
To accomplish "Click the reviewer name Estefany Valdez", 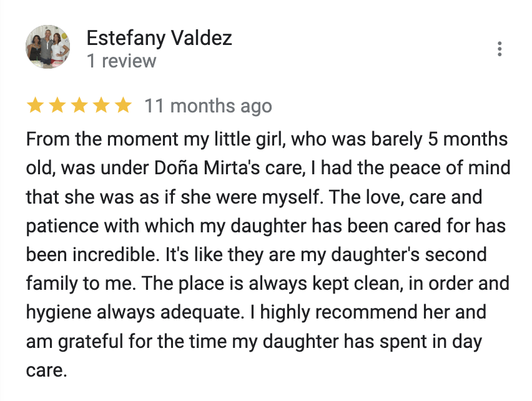I will point(159,38).
